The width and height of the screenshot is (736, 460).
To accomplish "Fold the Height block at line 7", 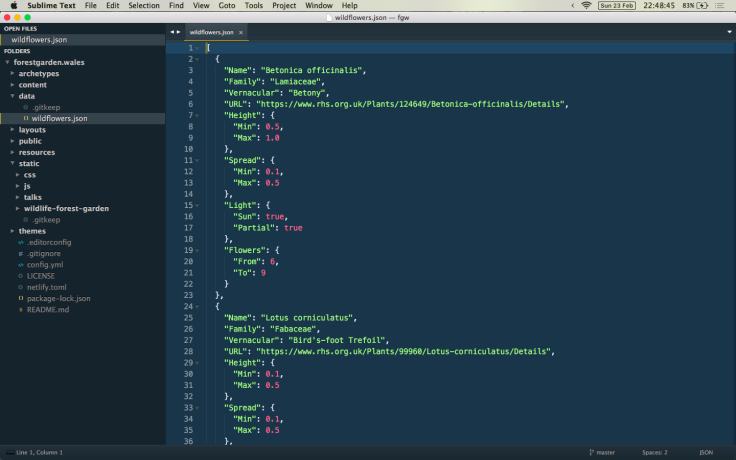I will [197, 116].
